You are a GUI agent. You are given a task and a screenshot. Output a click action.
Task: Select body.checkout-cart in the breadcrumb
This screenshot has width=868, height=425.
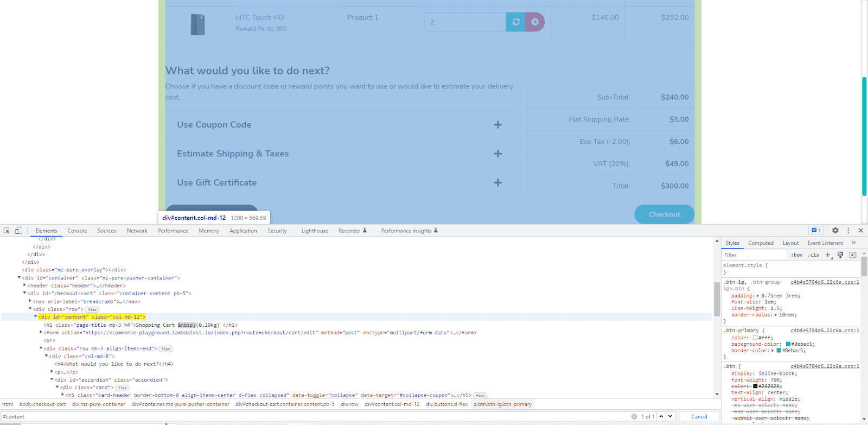coord(43,404)
